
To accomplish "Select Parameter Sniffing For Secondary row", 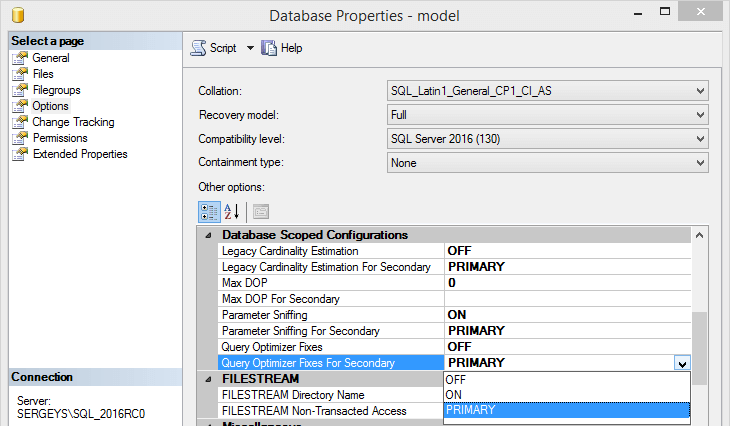I will pyautogui.click(x=454, y=331).
